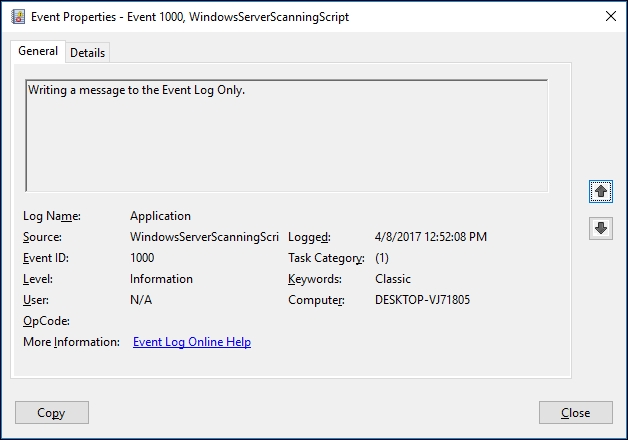This screenshot has height=440, width=628.
Task: Select Computer value DESKTOP-VJ71805
Action: tap(422, 300)
